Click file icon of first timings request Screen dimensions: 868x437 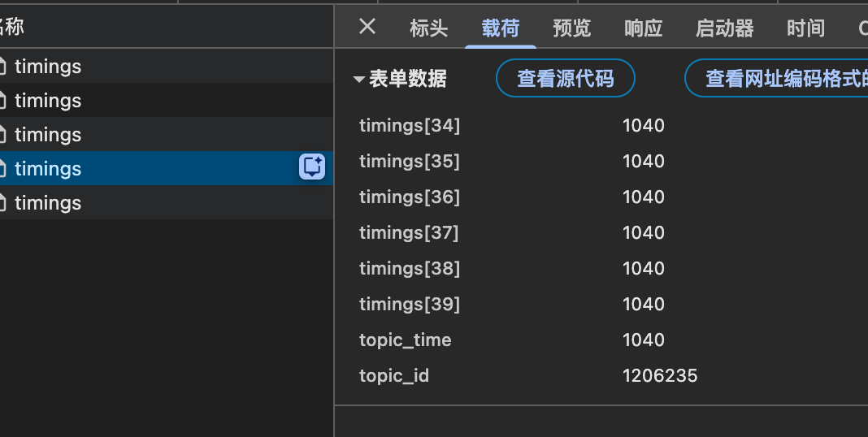[2, 67]
